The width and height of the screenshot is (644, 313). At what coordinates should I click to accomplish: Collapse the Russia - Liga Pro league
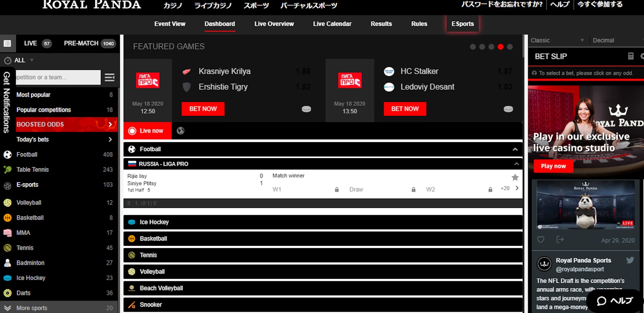tap(516, 164)
